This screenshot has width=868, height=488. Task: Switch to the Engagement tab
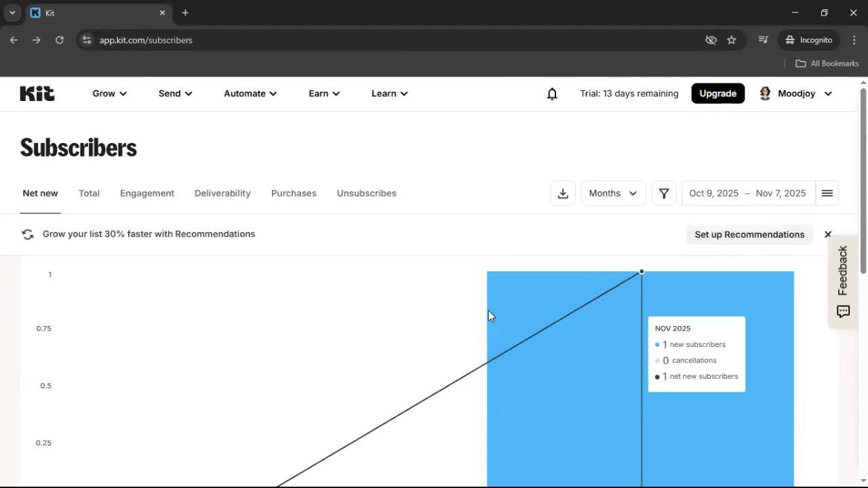point(146,193)
